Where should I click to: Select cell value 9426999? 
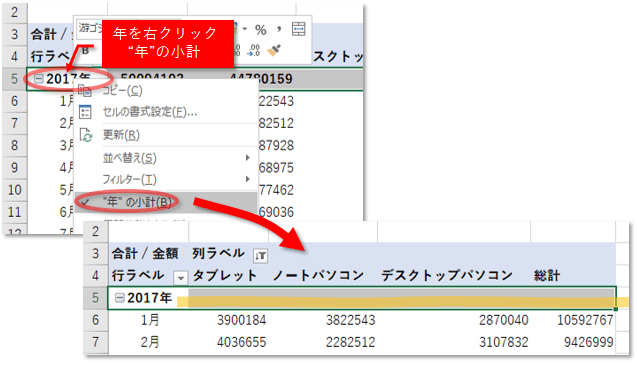click(x=588, y=342)
